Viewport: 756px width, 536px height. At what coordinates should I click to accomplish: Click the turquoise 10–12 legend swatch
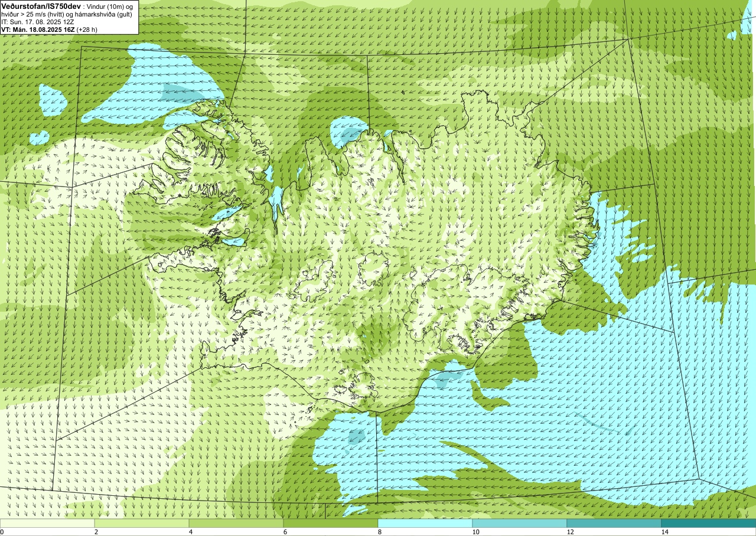click(520, 523)
